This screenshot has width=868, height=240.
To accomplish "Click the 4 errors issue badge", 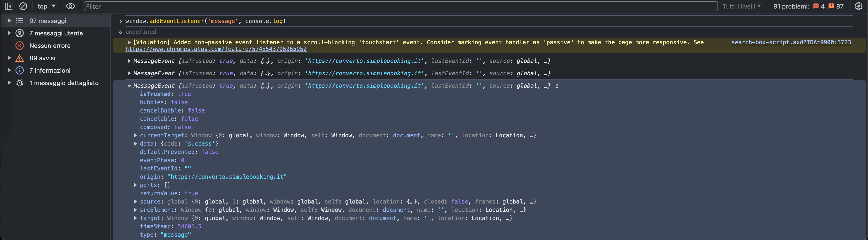I will click(818, 6).
